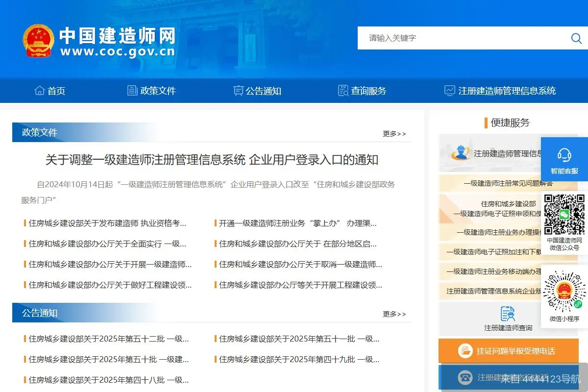
Task: Open the headline notice about 企业用户登录入口调整
Action: point(211,160)
